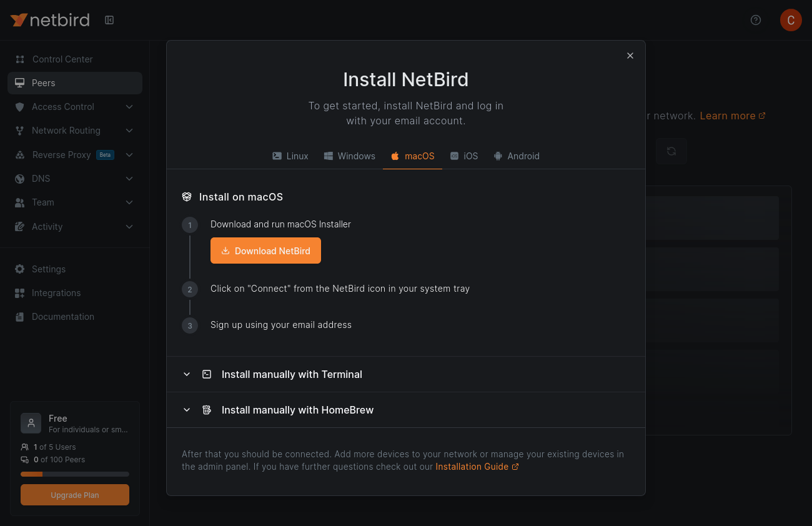Open the Installation Guide link
This screenshot has height=526, width=812.
(x=477, y=467)
